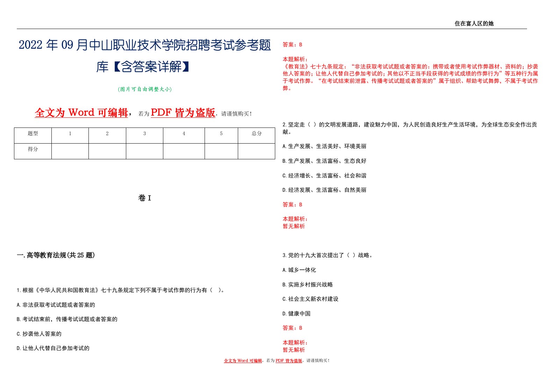This screenshot has height=392, width=555.
Task: Click question 1 text about 教育法七十九条
Action: point(121,290)
